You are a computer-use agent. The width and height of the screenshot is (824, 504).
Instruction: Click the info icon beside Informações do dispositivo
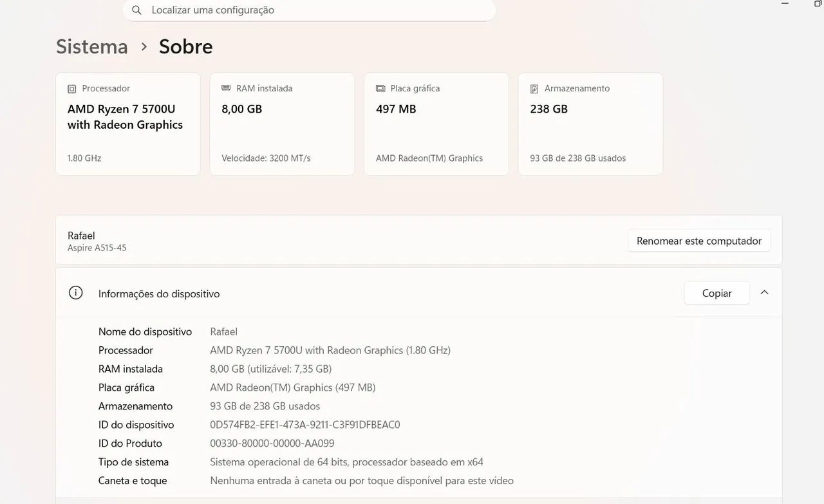tap(76, 293)
